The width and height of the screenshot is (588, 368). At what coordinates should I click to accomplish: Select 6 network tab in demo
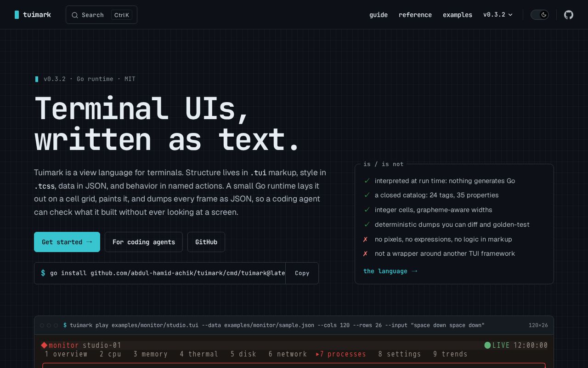[288, 354]
